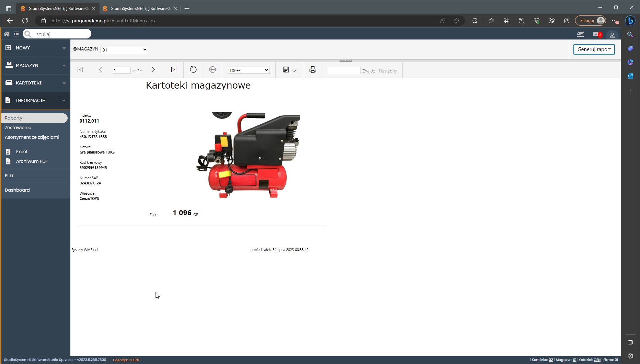The image size is (640, 364).
Task: Open the mail notifications icon
Action: (597, 34)
